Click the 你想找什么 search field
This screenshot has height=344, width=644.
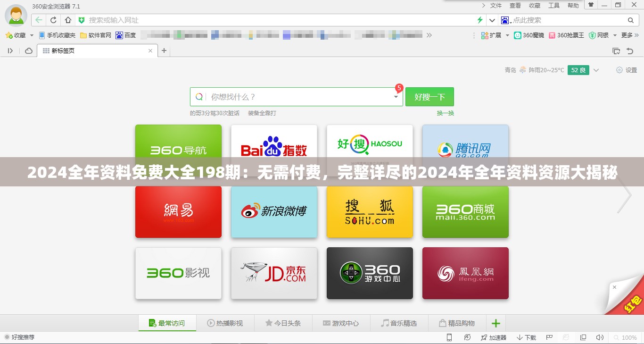click(x=297, y=97)
